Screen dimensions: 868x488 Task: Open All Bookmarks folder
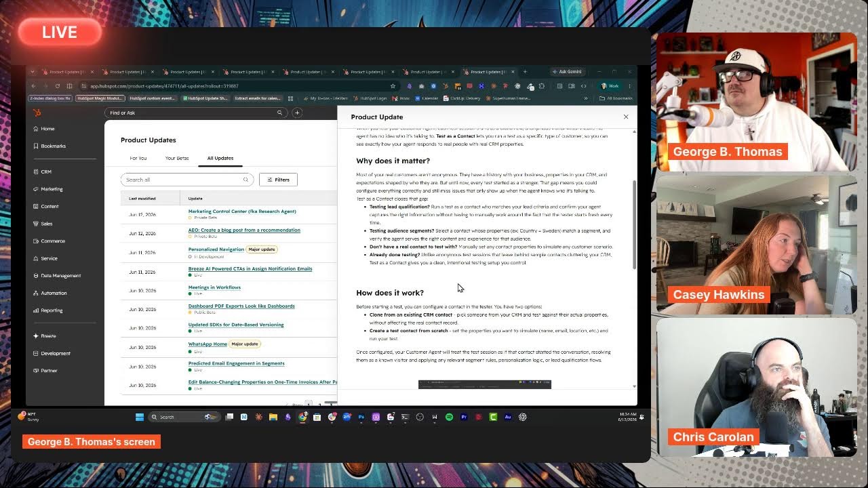[x=616, y=98]
